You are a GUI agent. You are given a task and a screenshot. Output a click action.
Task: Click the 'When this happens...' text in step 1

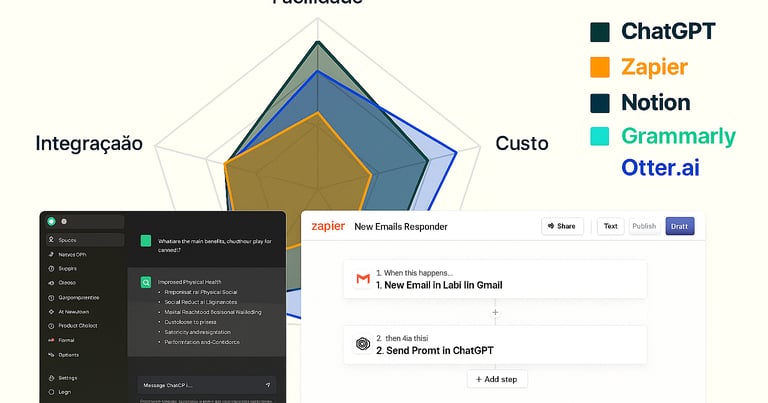point(418,273)
